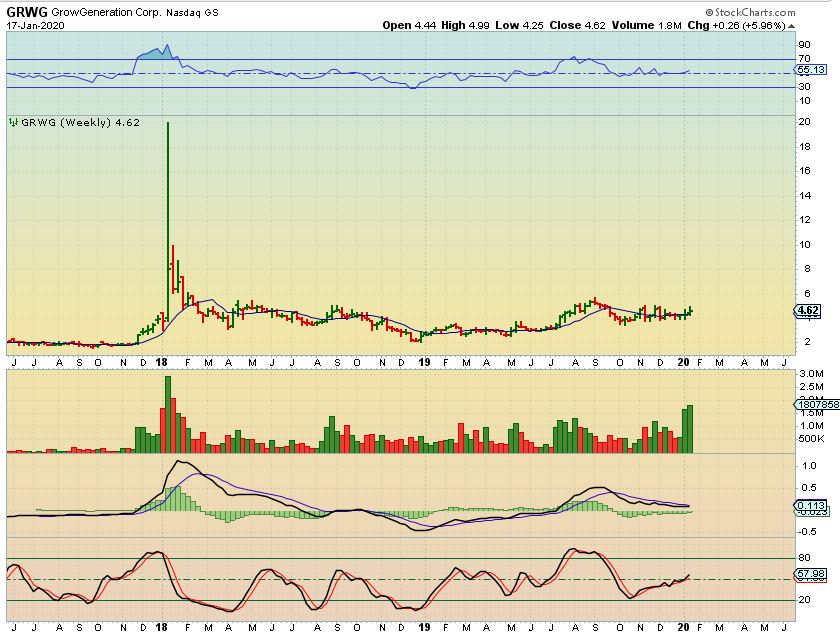
Task: Click the bold GRWG ticker symbol in header
Action: [27, 12]
